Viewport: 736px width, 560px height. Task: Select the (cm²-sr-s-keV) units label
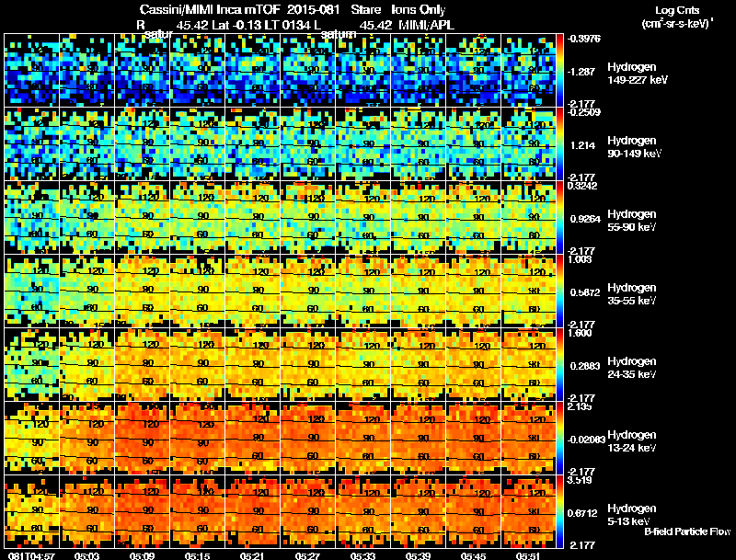677,24
